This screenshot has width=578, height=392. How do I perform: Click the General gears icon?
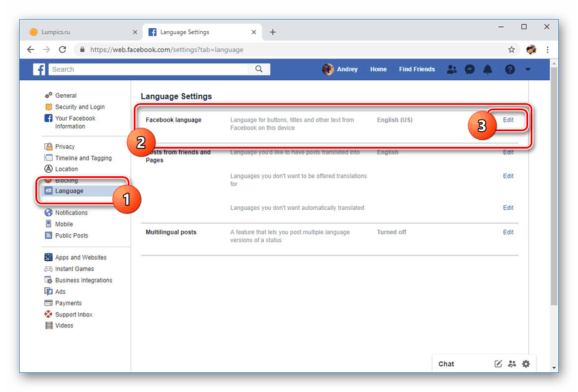pyautogui.click(x=49, y=95)
